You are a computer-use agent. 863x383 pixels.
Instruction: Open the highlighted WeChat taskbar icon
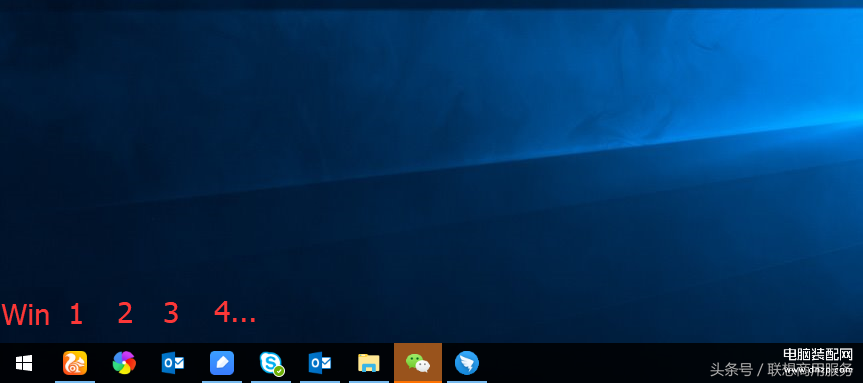(418, 363)
